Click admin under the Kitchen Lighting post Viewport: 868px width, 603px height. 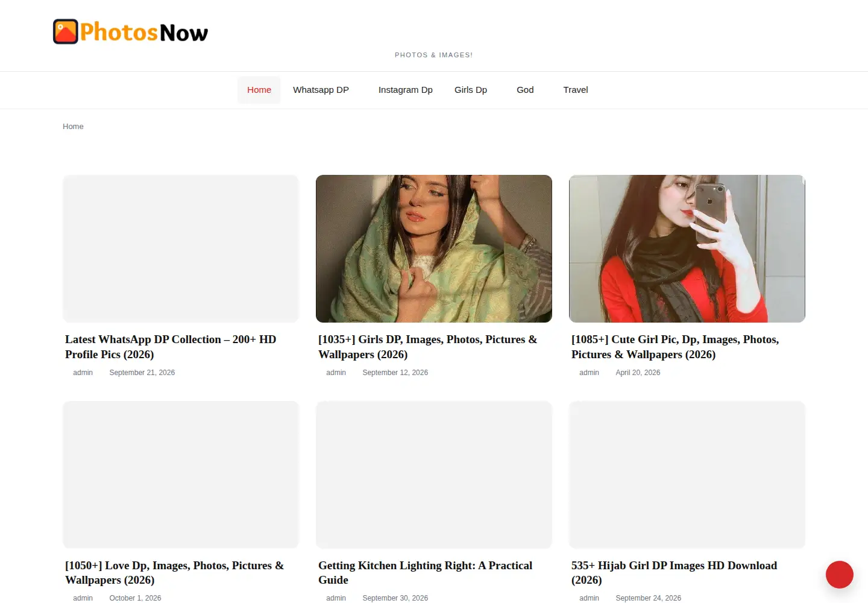(x=336, y=598)
